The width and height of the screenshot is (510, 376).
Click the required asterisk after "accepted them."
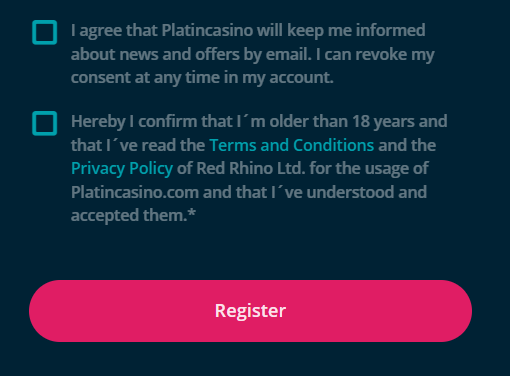pyautogui.click(x=192, y=213)
